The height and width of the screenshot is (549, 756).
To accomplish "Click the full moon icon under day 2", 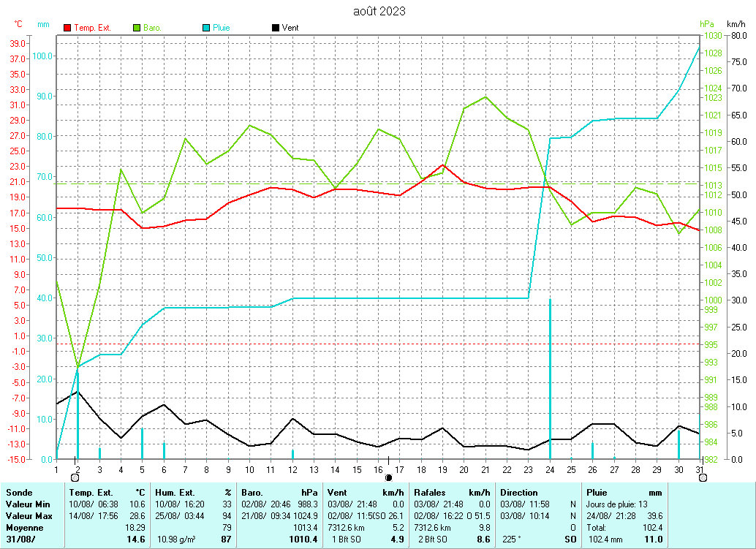I will click(x=75, y=477).
